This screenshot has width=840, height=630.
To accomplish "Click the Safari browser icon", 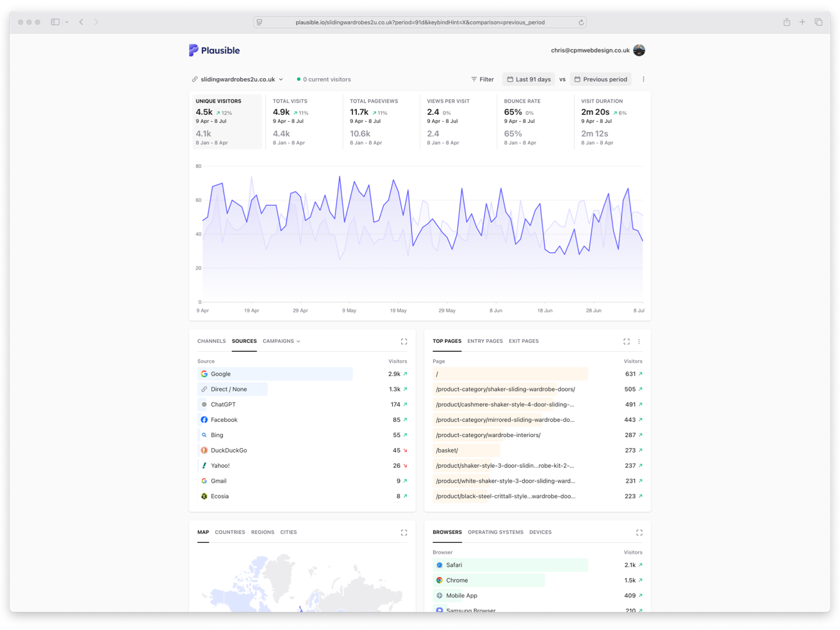I will [440, 565].
